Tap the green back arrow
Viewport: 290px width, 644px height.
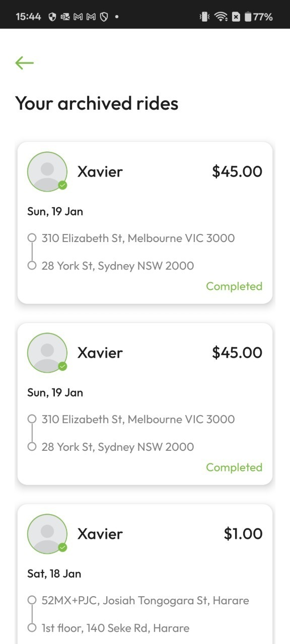point(24,63)
